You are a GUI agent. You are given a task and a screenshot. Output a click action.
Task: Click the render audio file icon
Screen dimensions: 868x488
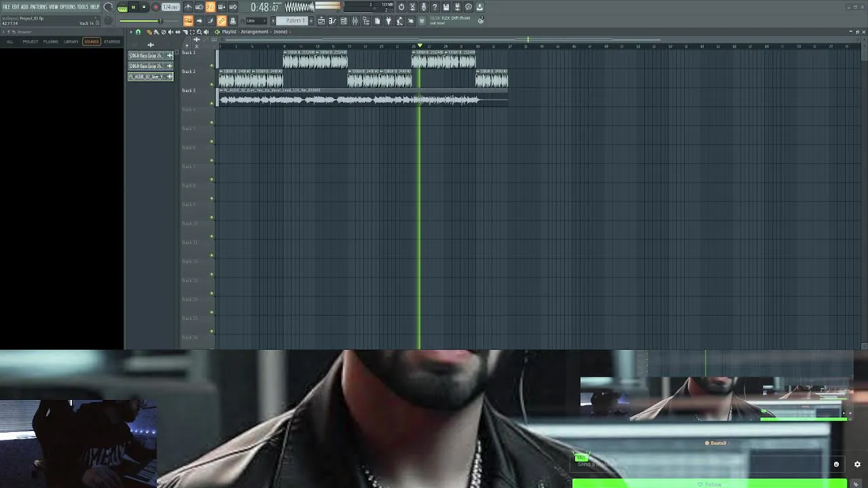[457, 7]
